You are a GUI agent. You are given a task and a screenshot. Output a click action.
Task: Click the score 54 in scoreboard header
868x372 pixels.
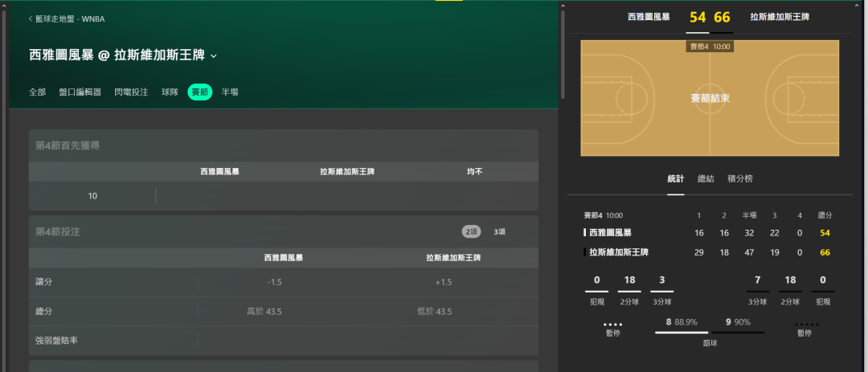[698, 17]
